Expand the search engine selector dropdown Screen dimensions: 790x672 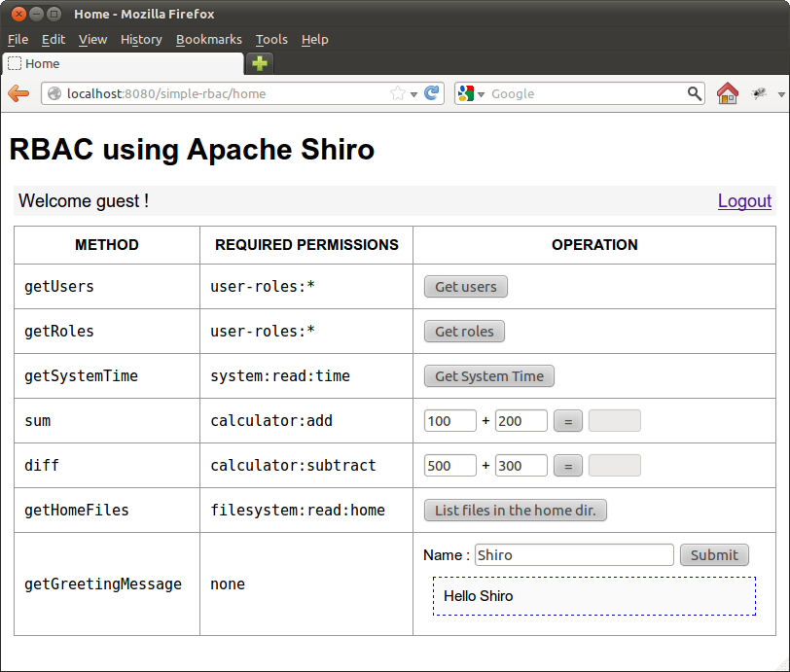tap(481, 94)
